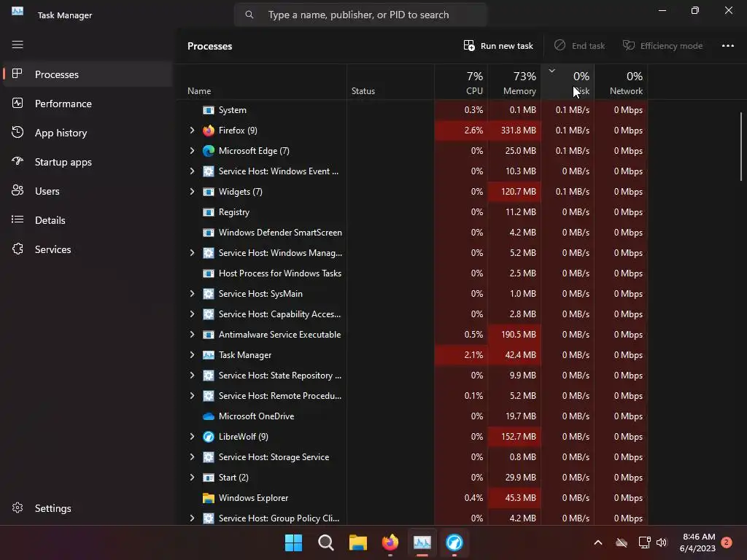Expand Service Host: Windows Event row

pos(192,171)
